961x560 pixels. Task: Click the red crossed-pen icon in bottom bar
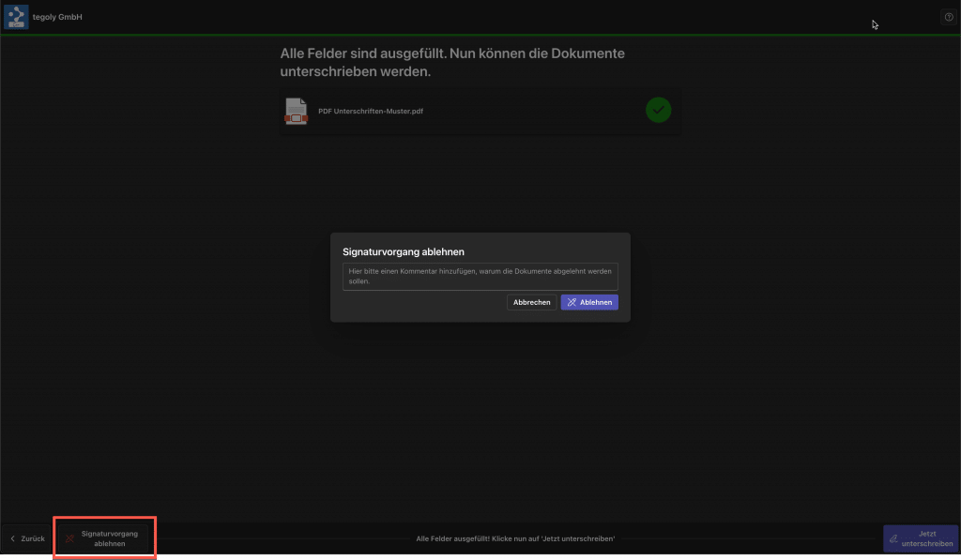point(69,538)
